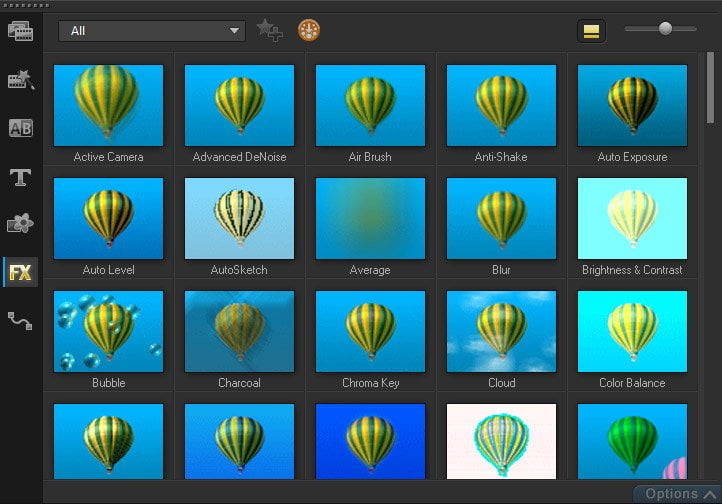This screenshot has width=722, height=504.
Task: Select the Average filter thumbnail
Action: (x=370, y=219)
